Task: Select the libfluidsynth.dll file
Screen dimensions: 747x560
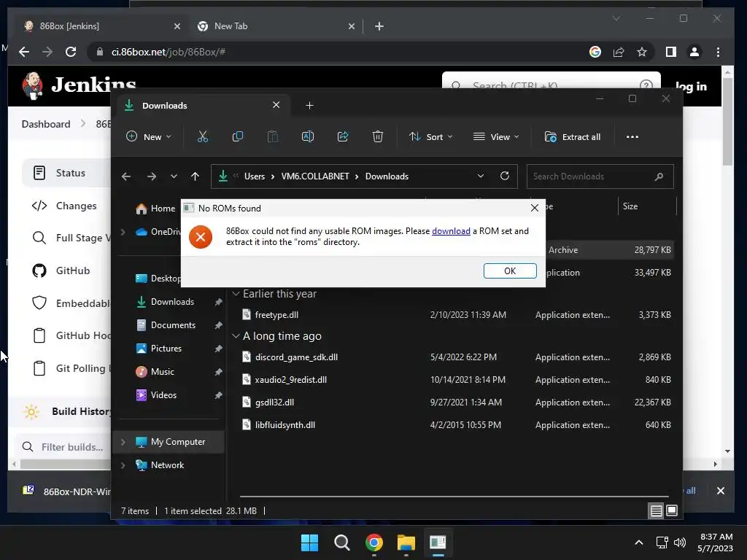Action: point(285,425)
